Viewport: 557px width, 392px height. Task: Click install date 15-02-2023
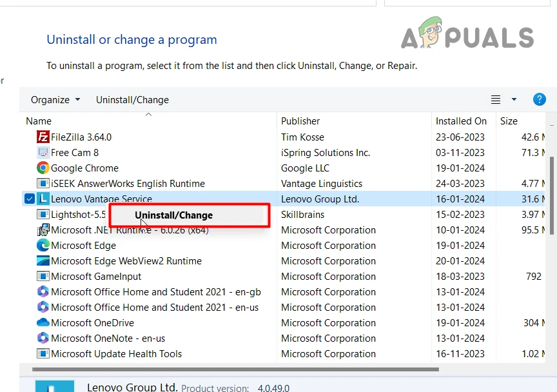point(460,215)
